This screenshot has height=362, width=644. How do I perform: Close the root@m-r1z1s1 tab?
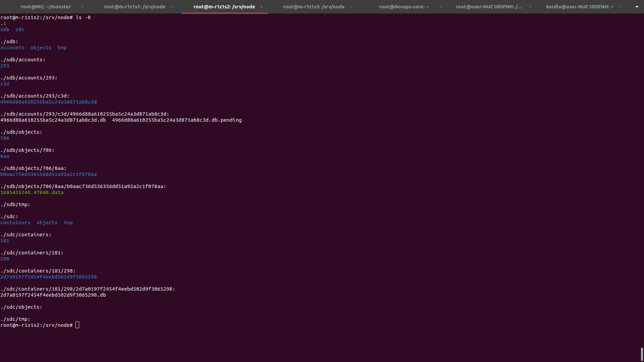[172, 7]
